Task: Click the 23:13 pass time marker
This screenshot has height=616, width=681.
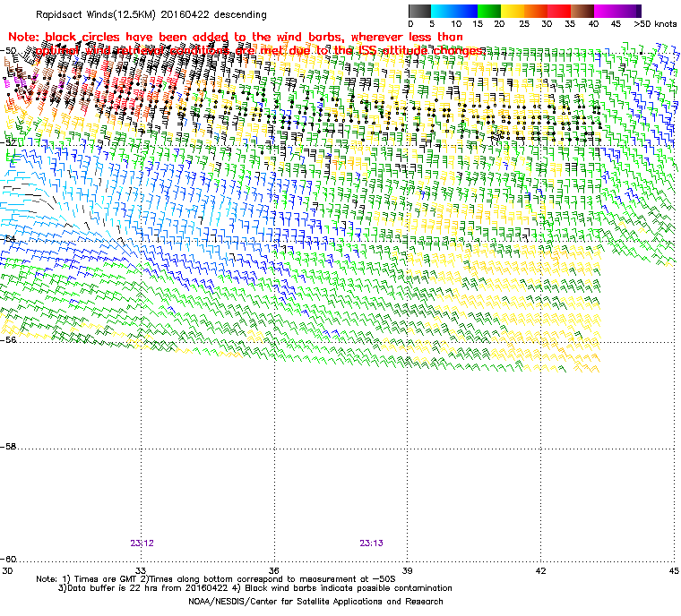Action: click(x=371, y=543)
